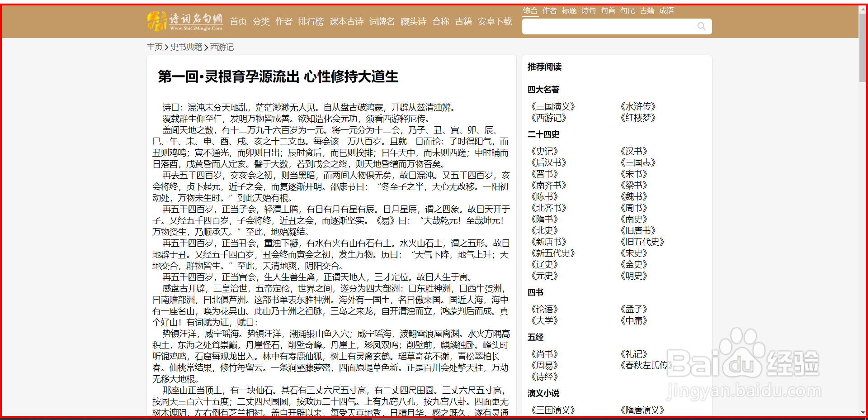Go to 西游记 breadcrumb link
Screen dimensions: 868x420
[x=222, y=47]
